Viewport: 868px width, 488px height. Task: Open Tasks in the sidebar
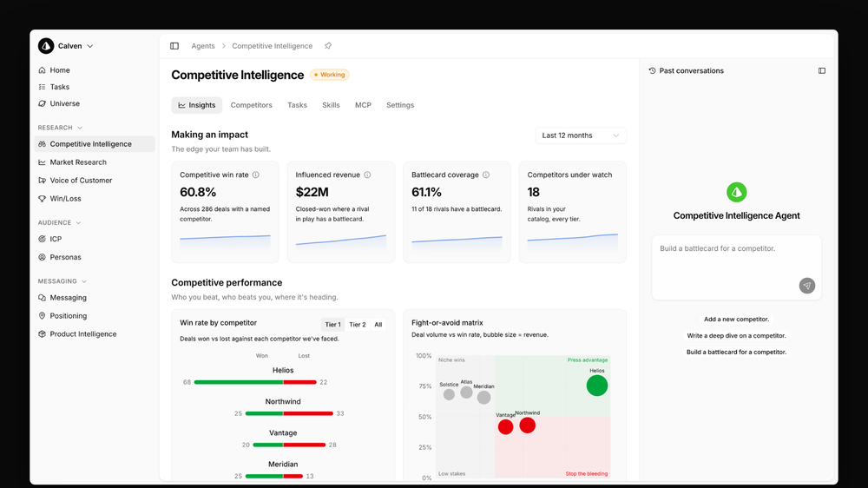click(59, 87)
